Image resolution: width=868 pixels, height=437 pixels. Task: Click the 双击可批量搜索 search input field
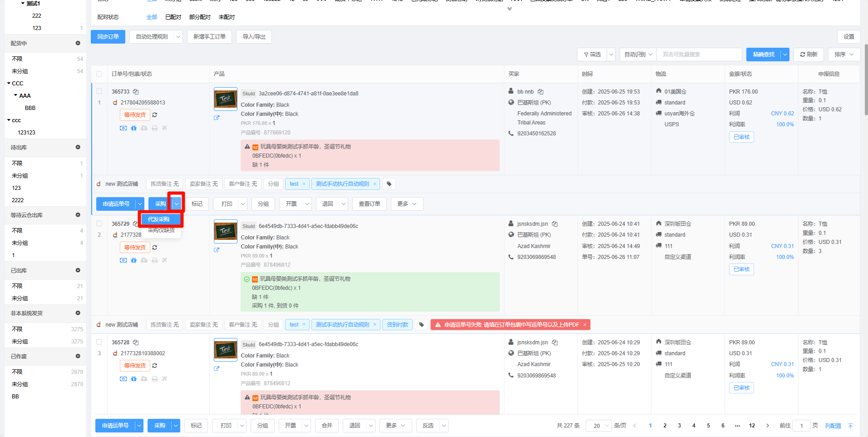699,55
